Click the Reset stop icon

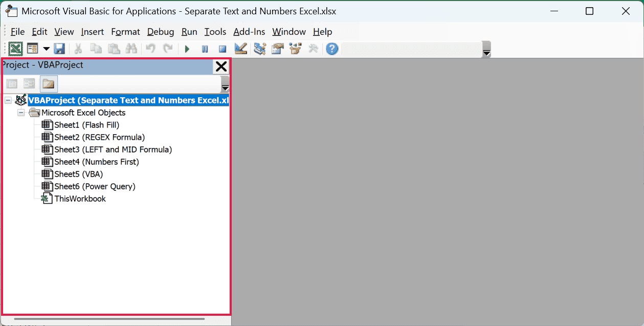click(223, 49)
